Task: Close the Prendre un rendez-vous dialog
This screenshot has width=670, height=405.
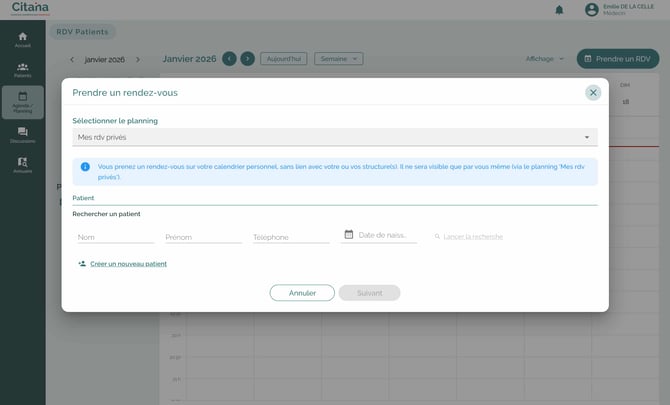Action: 593,93
